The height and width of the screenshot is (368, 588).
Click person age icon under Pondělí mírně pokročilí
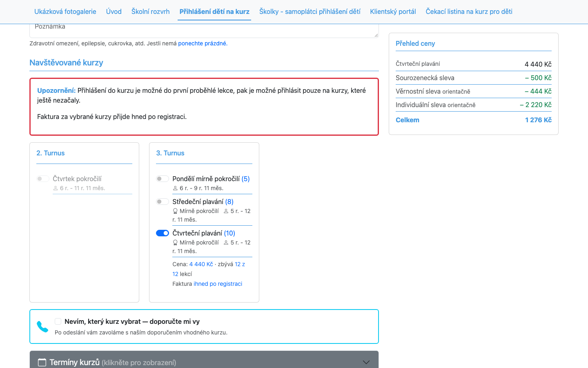coord(175,188)
